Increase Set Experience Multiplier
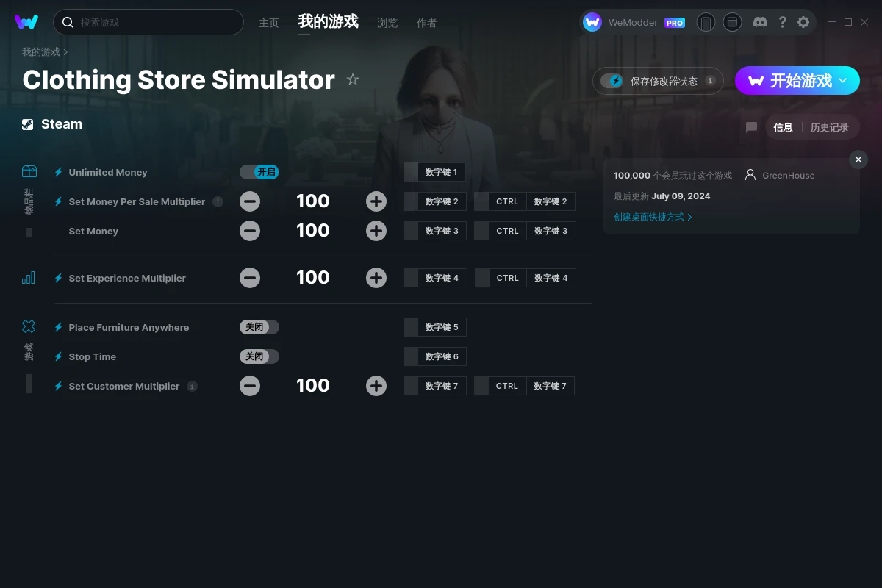This screenshot has height=588, width=882. pos(376,278)
